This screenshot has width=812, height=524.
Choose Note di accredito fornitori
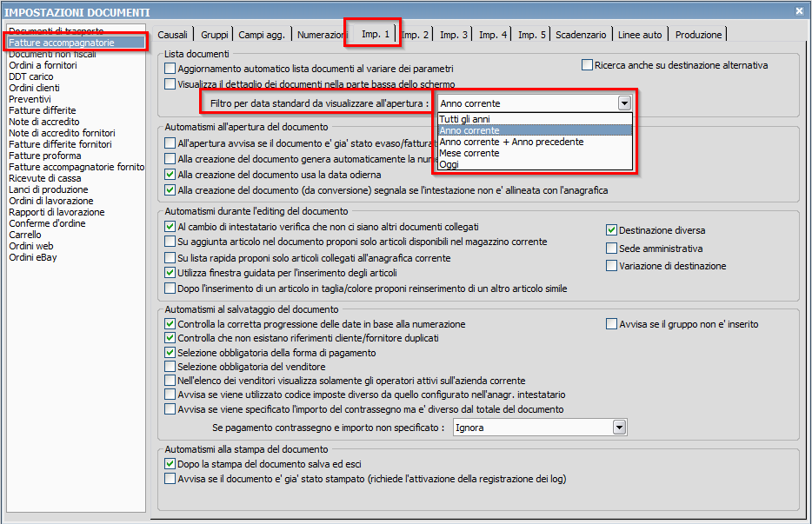point(77,133)
